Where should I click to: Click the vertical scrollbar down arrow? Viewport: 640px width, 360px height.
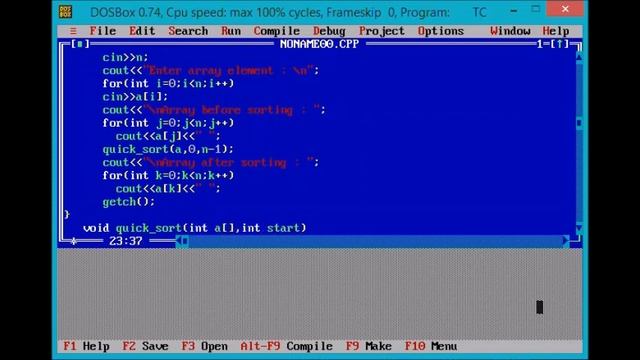(x=579, y=228)
